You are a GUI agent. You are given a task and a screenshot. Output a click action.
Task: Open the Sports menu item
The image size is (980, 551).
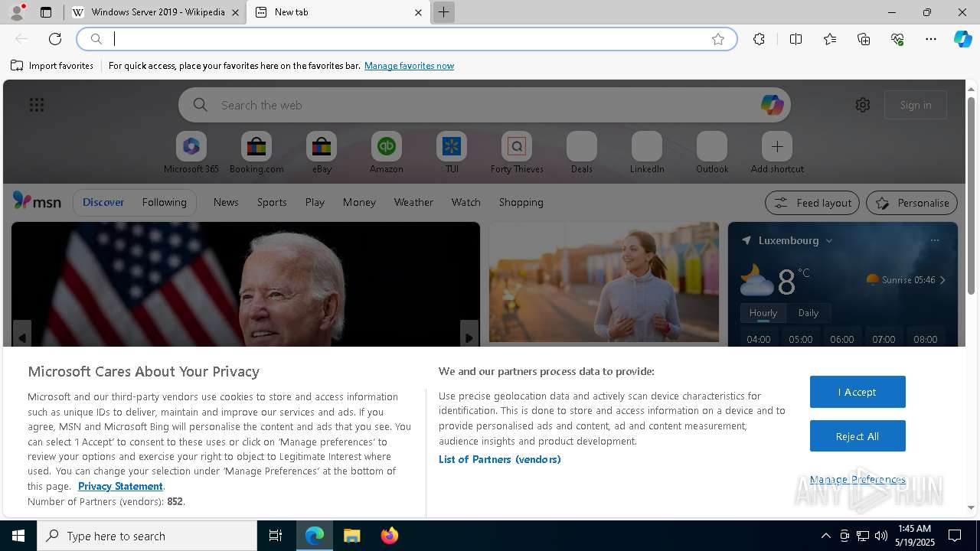272,202
